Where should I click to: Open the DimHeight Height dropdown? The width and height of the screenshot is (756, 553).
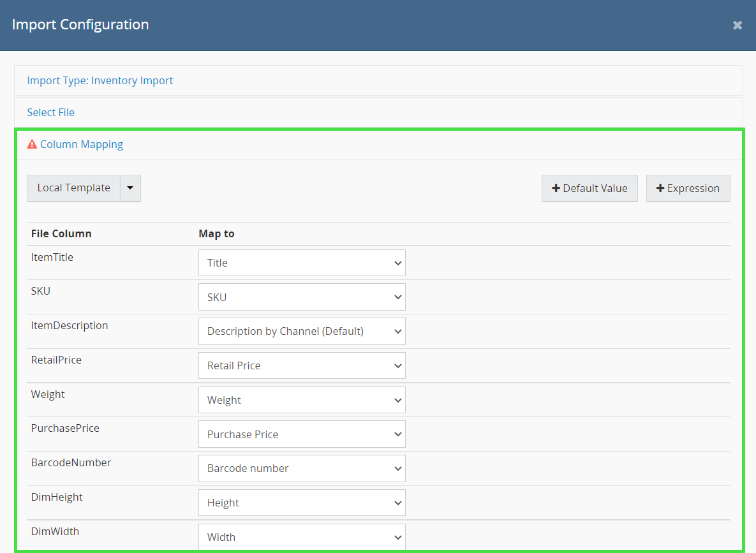point(302,503)
